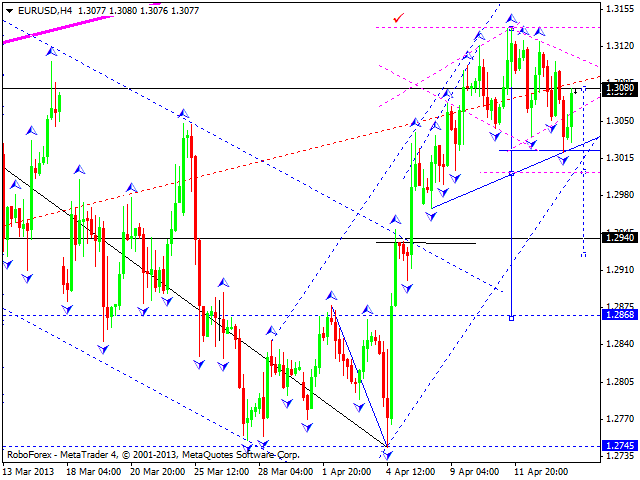Image resolution: width=640 pixels, height=480 pixels.
Task: Click the 1.2745 price level label
Action: [x=619, y=446]
